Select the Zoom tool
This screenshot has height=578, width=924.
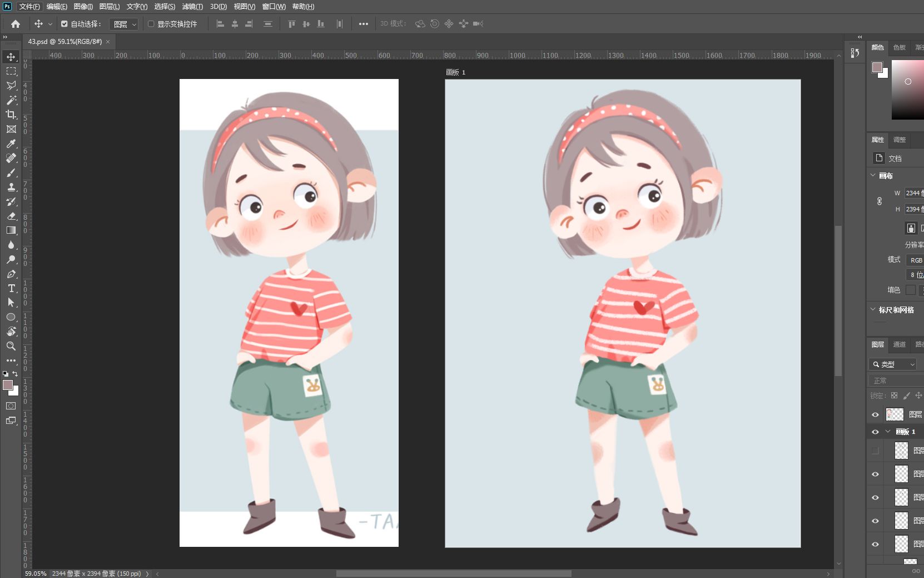point(11,346)
